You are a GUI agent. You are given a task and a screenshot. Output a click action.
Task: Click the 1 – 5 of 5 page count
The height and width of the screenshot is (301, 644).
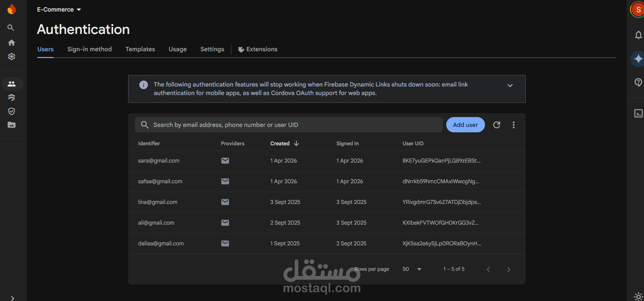454,269
